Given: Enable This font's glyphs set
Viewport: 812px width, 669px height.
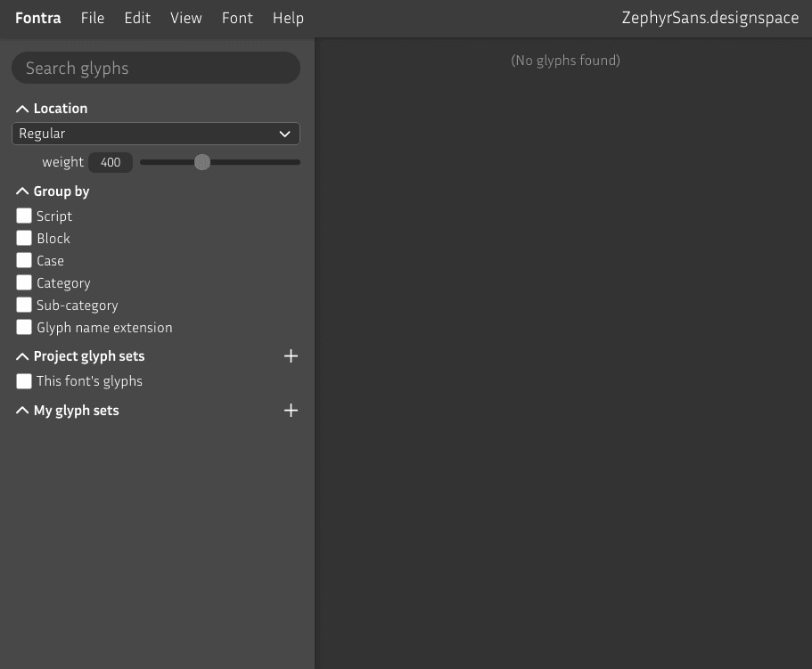Looking at the screenshot, I should coord(24,380).
